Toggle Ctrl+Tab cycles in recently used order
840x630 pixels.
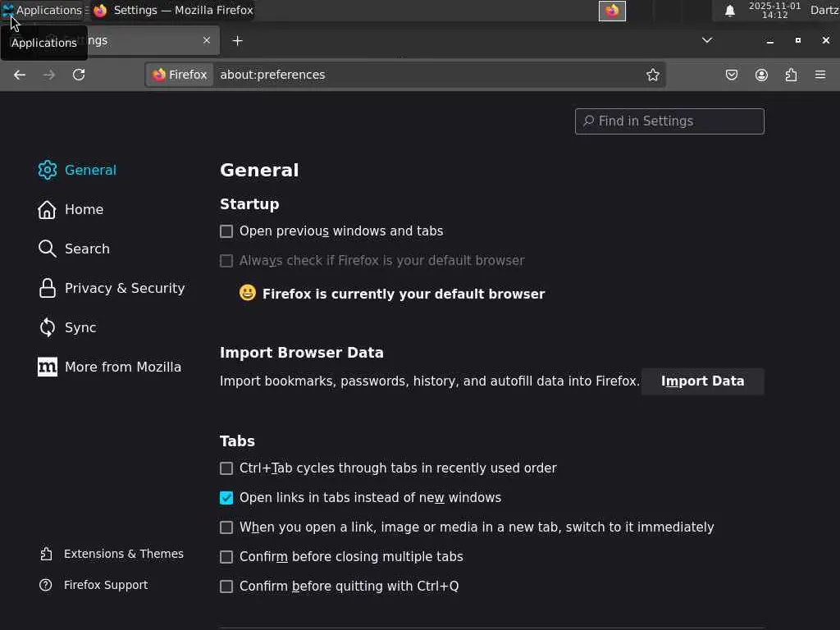coord(226,468)
